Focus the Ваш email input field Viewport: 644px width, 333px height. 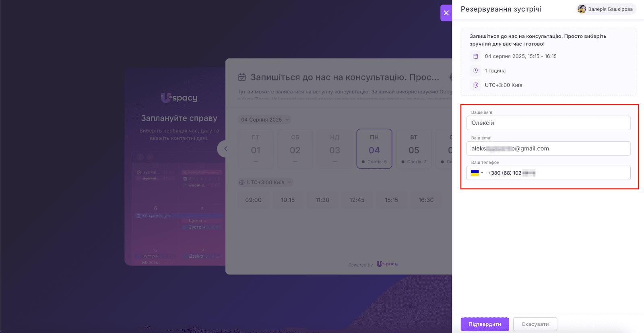(x=548, y=148)
